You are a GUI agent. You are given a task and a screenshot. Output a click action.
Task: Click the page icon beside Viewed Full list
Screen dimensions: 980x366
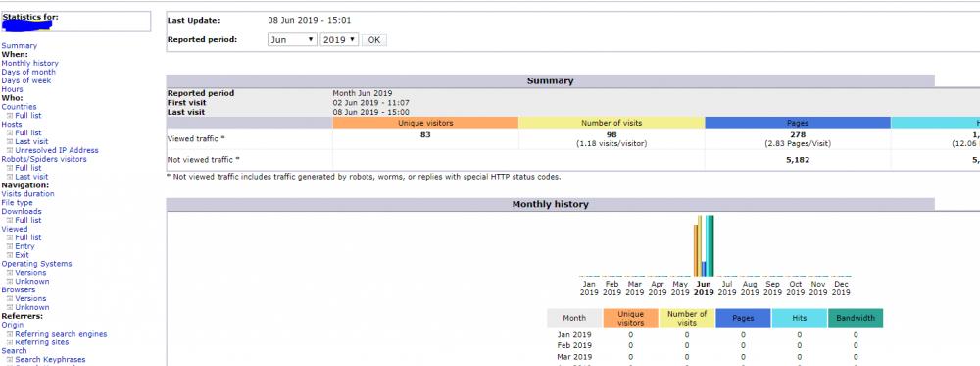click(x=10, y=237)
